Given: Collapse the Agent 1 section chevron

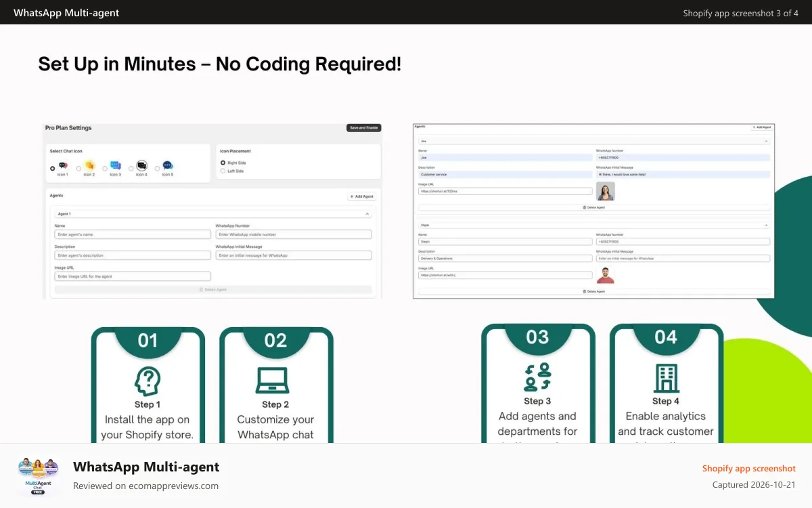Looking at the screenshot, I should (367, 213).
